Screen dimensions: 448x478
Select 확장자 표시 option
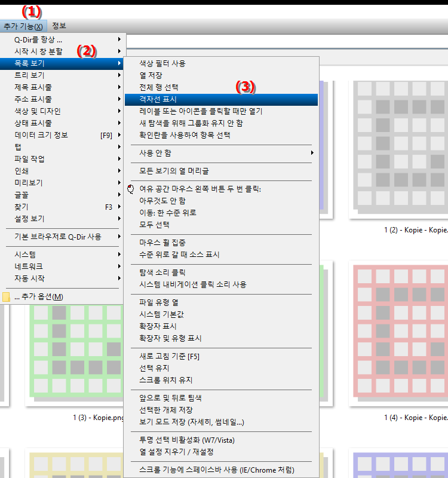coord(221,326)
